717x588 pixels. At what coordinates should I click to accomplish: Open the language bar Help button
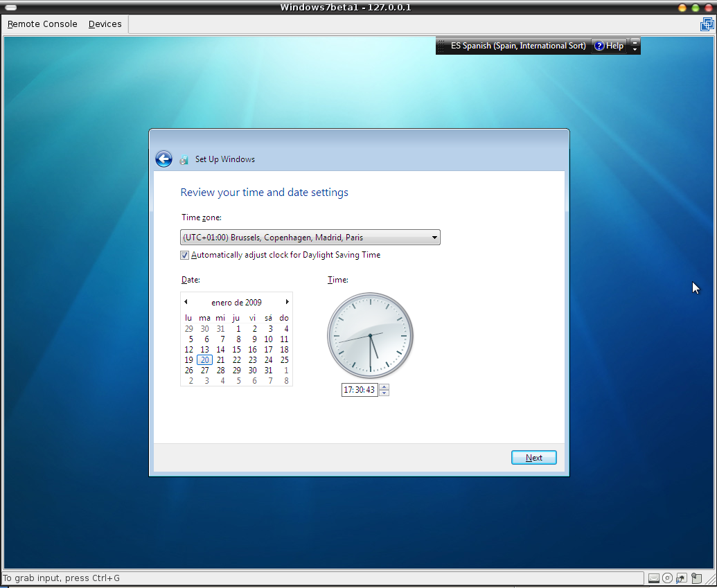tap(609, 46)
